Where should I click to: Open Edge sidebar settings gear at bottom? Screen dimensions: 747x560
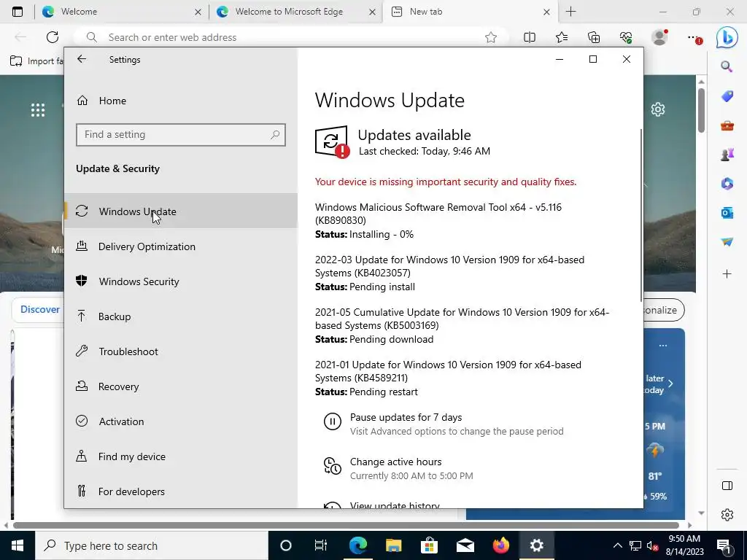click(727, 515)
